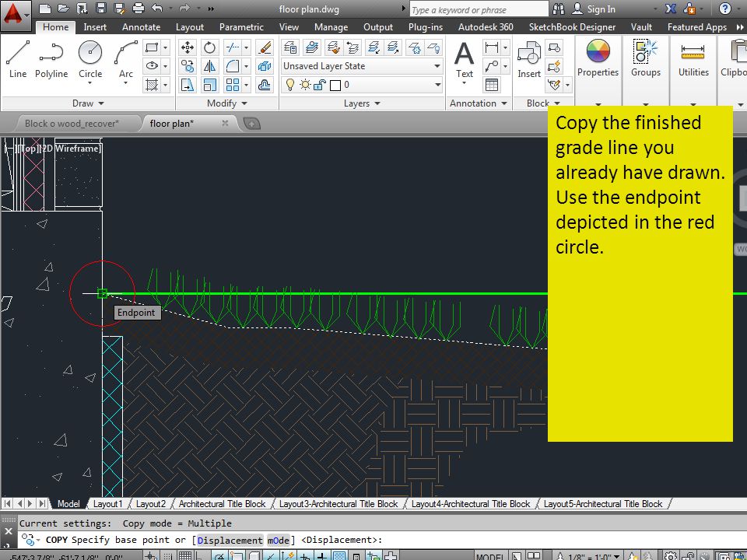This screenshot has height=560, width=747.
Task: Click the Linear dimension tool
Action: (491, 47)
